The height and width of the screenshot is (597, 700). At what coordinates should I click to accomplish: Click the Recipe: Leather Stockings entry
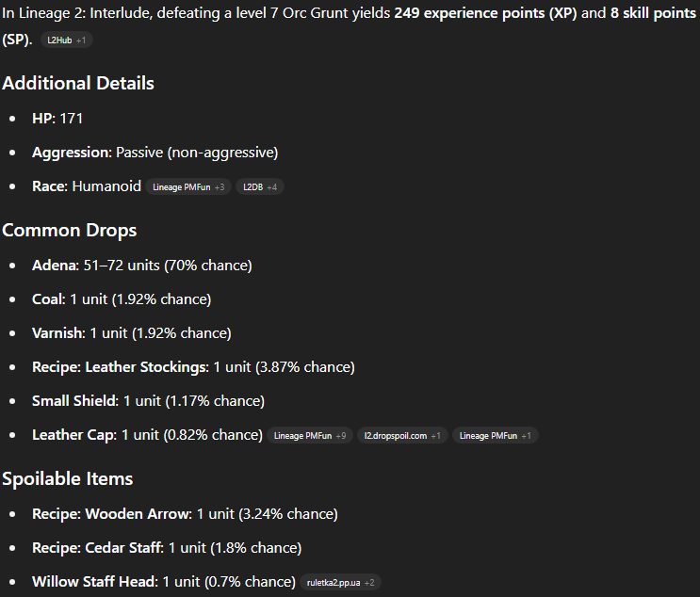click(193, 367)
